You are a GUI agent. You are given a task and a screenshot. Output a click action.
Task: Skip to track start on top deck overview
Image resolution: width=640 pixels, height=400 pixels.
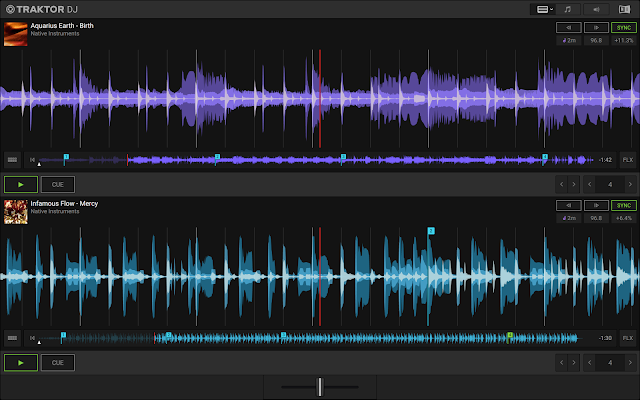click(32, 160)
